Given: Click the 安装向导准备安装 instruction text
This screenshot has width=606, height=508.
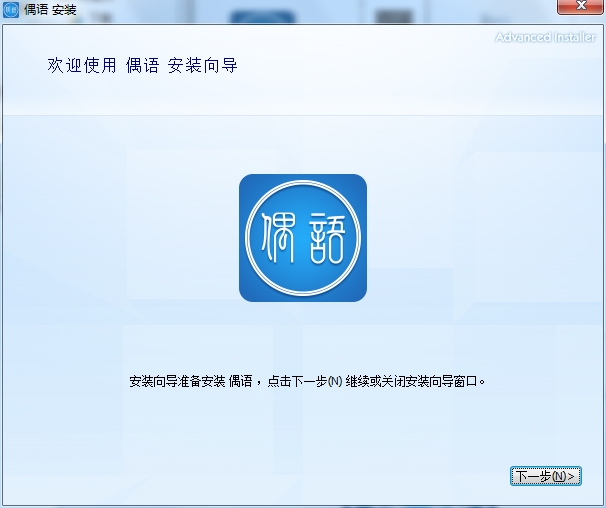Looking at the screenshot, I should click(177, 382).
